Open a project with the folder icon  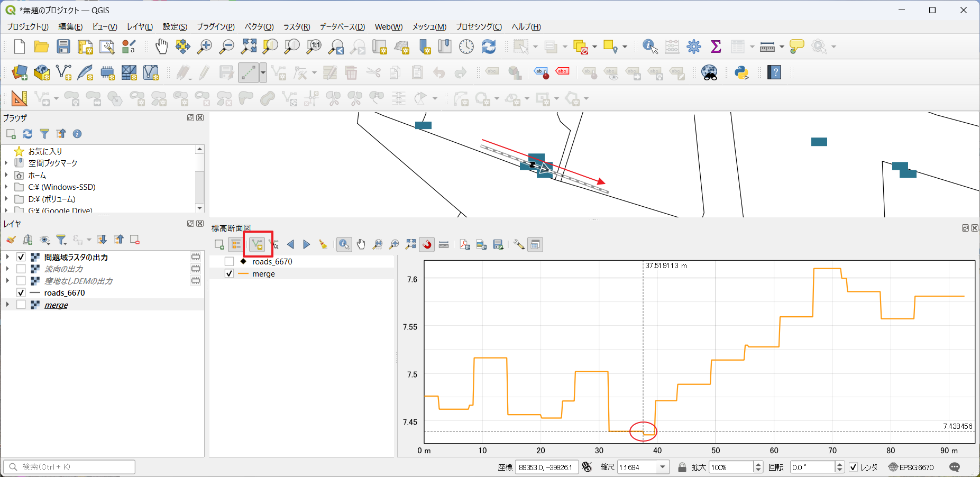(41, 47)
